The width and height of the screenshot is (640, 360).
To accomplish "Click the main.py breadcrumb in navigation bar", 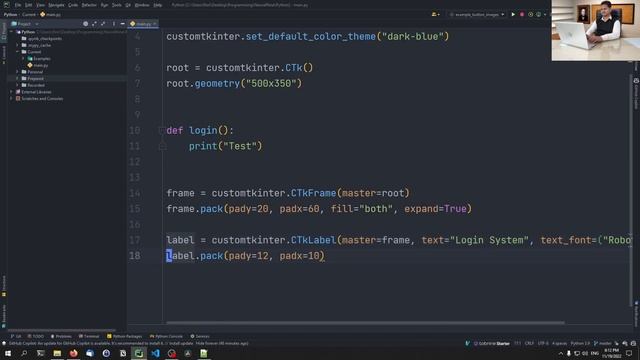I will tap(51, 14).
